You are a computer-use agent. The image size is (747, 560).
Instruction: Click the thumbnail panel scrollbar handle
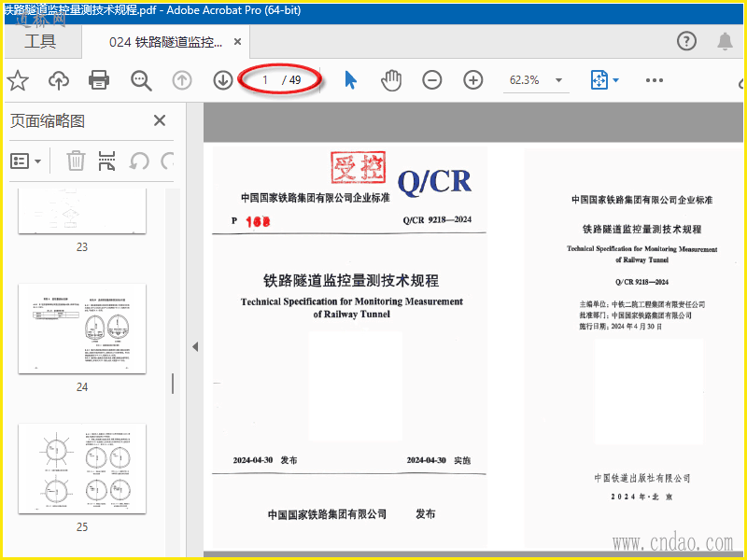click(x=173, y=384)
